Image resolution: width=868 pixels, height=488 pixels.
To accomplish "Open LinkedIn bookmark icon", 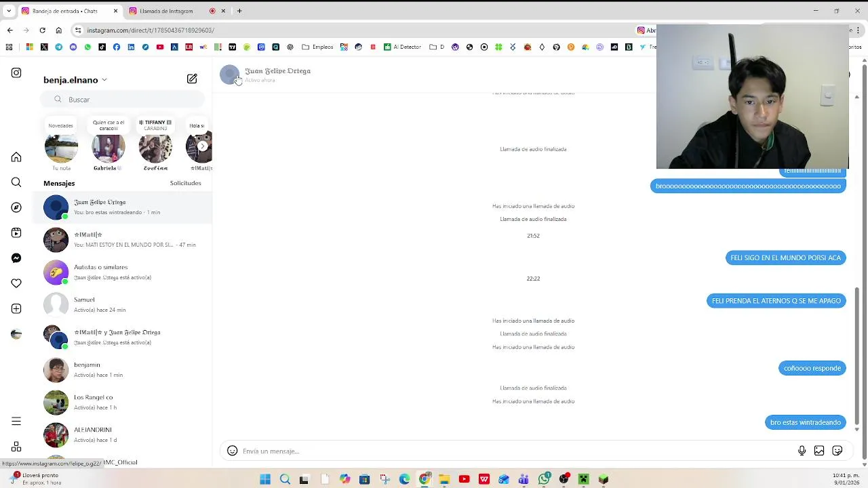I will (131, 47).
